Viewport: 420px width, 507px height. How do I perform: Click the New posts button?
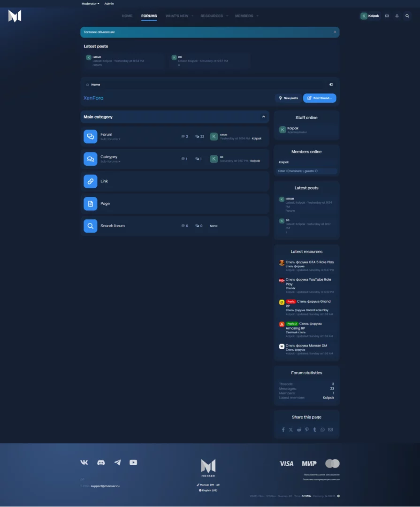point(288,98)
